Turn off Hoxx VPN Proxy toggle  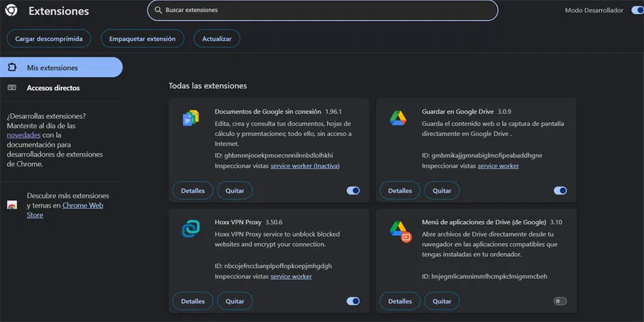[353, 301]
